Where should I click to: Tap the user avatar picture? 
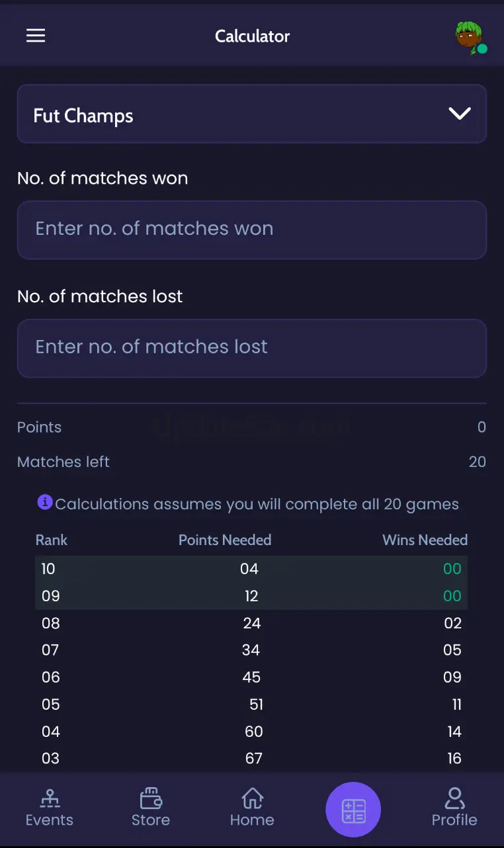pos(470,36)
